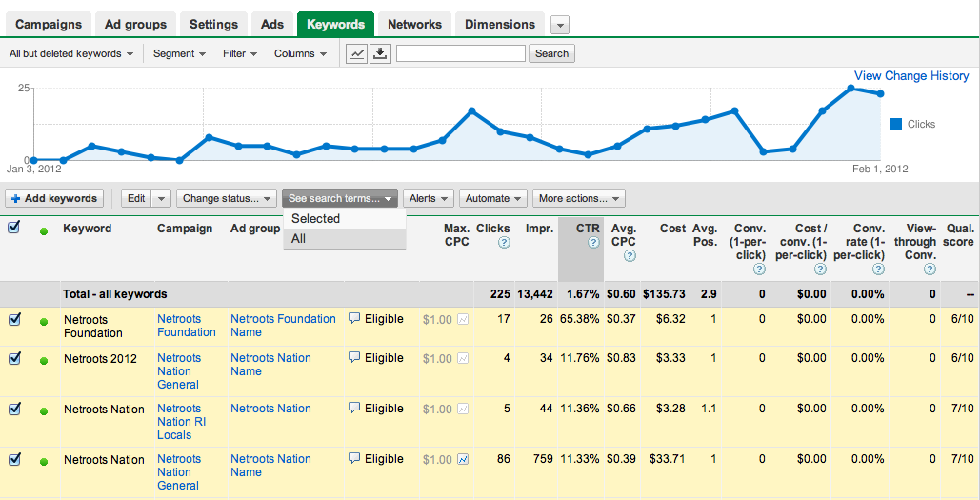
Task: Uncheck checkbox for Netroots Nation 86-clicks row
Action: coord(14,459)
